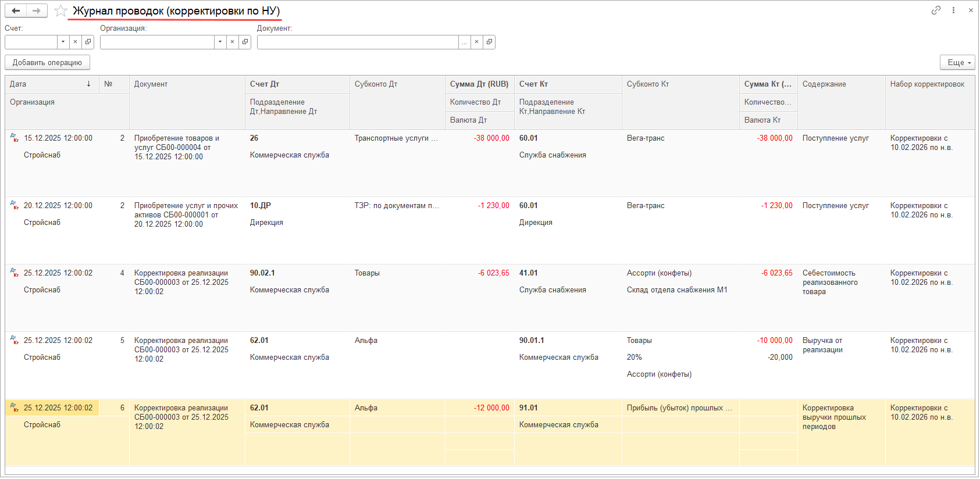Click the ellipsis chooser for Документ
980x479 pixels.
(x=464, y=42)
